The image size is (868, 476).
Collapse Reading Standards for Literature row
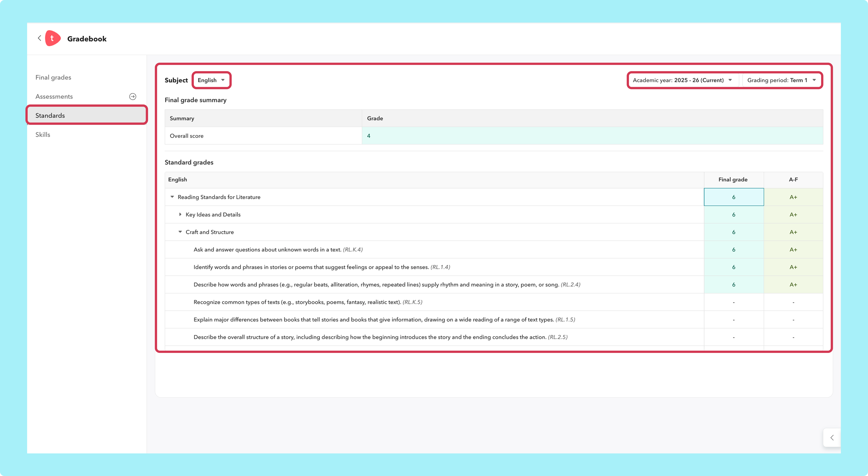pos(172,197)
